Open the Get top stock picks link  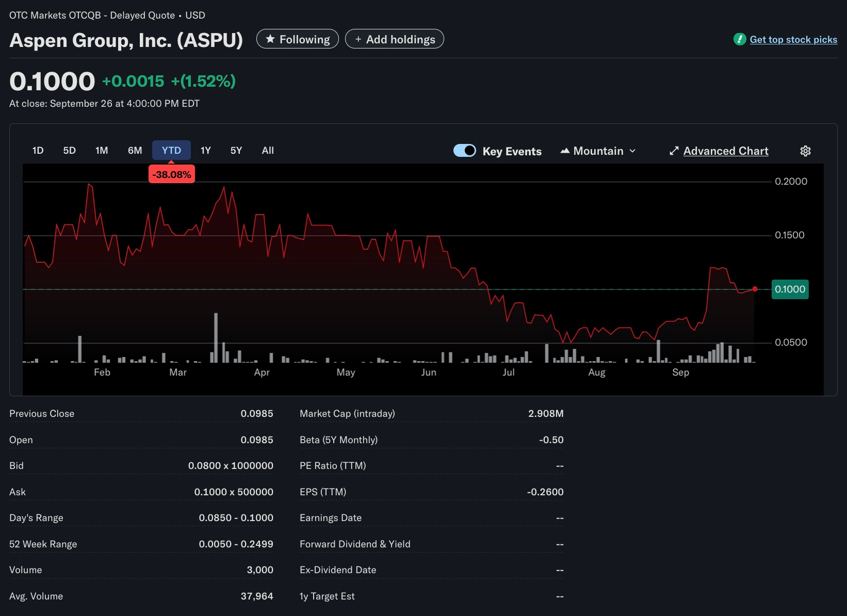[x=793, y=39]
